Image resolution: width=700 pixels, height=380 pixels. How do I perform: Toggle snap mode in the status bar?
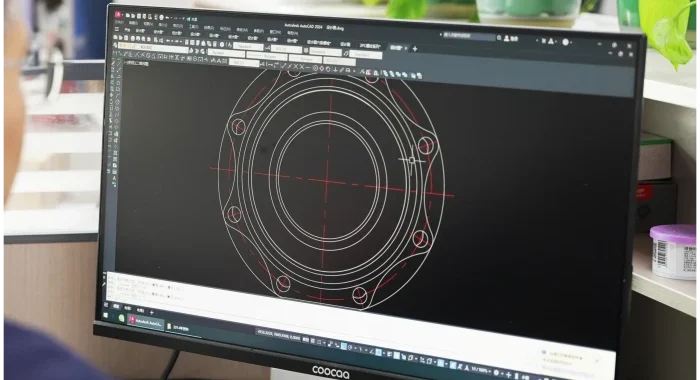tap(319, 342)
